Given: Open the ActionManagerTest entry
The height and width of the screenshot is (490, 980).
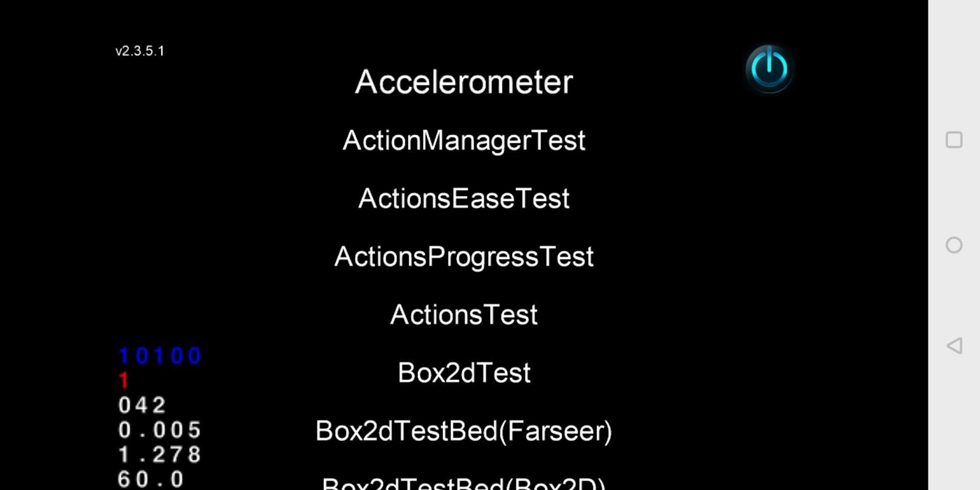Looking at the screenshot, I should (x=464, y=140).
